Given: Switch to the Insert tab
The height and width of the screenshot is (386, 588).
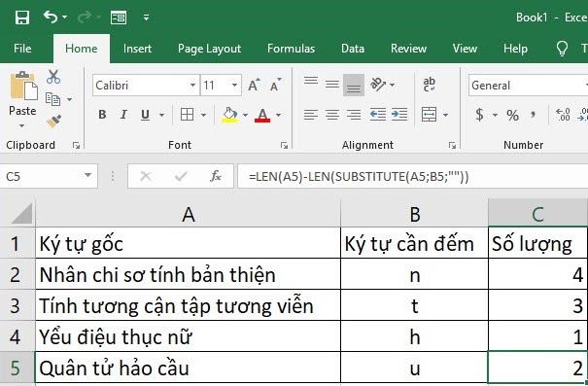Looking at the screenshot, I should click(137, 49).
